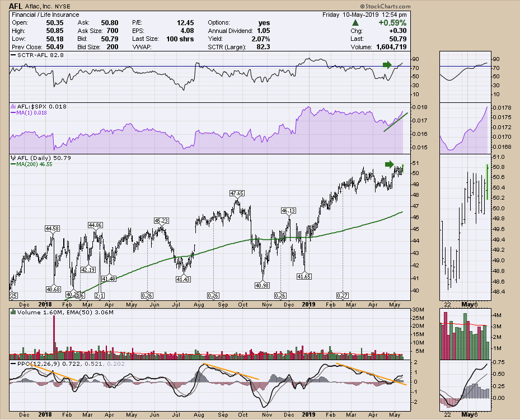Click the 0.0178 zoomed ratio axis label
This screenshot has width=520, height=420.
click(x=502, y=107)
